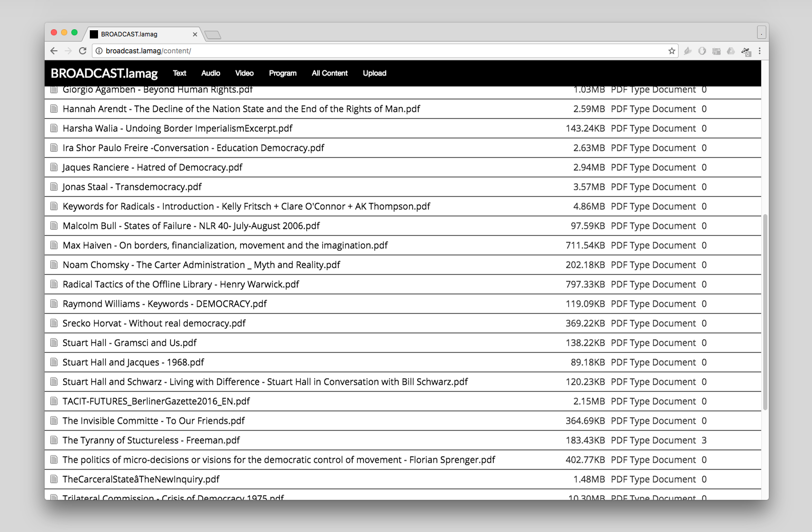Screen dimensions: 812x532
Task: Open the Video navigation item
Action: pyautogui.click(x=244, y=73)
